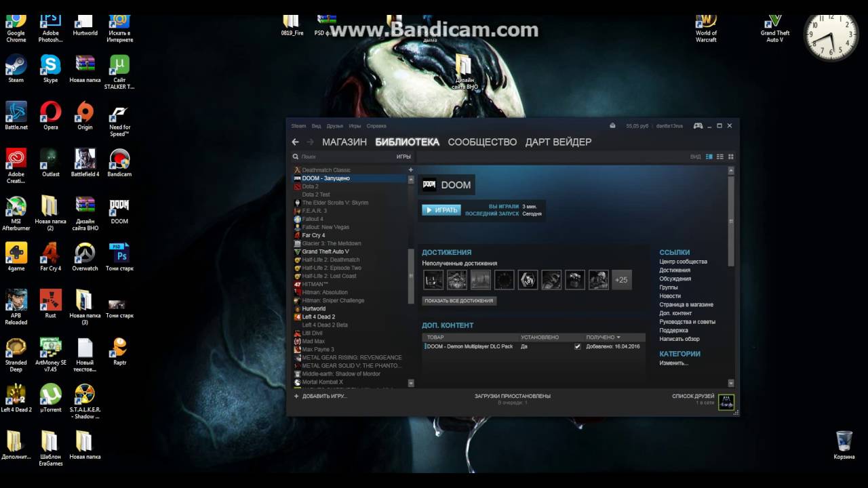Screen dimensions: 868x488
Task: Open the Skype desktop icon
Action: coord(50,69)
